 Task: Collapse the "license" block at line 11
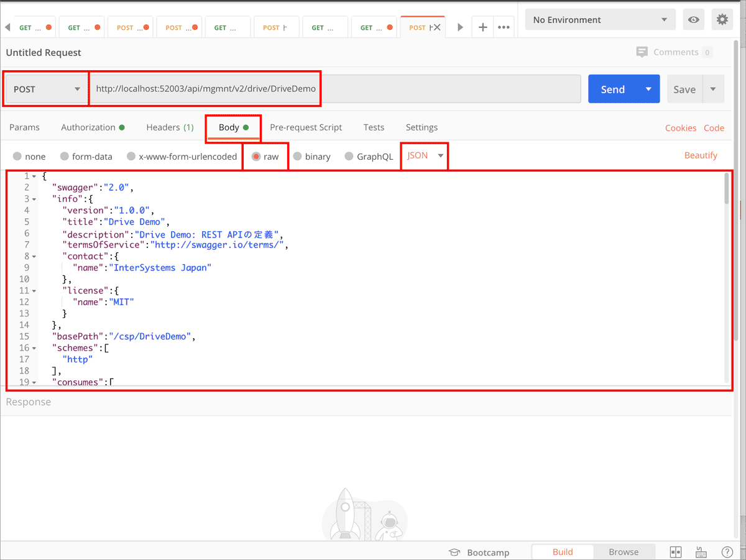point(34,290)
